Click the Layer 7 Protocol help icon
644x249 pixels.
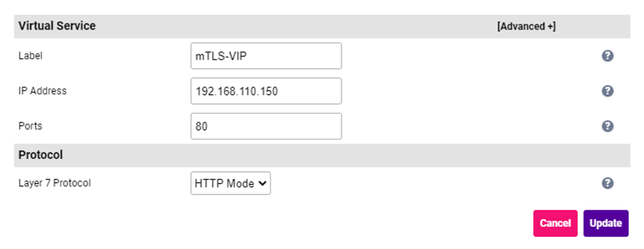(x=607, y=184)
